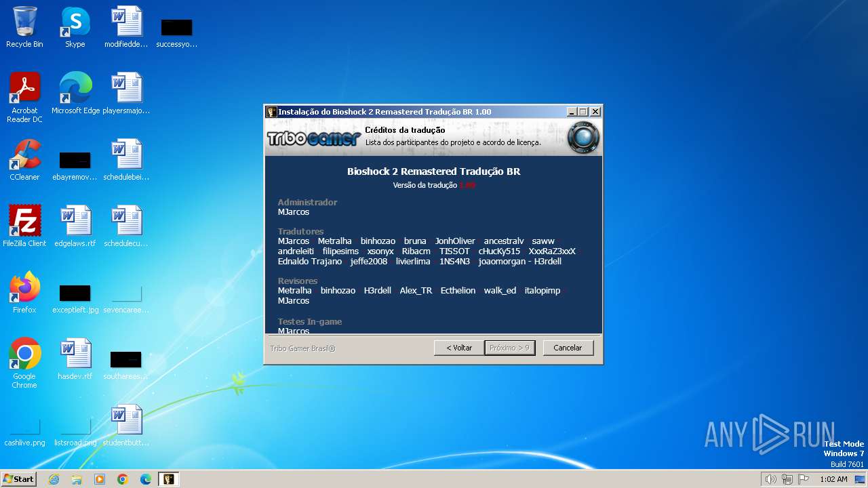The height and width of the screenshot is (488, 868).
Task: Launch Firefox from the desktop
Action: [24, 293]
